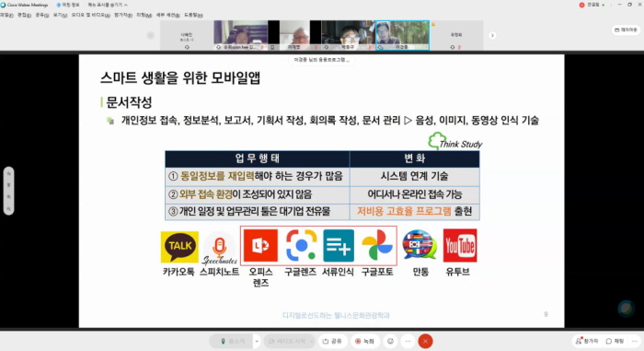
Task: Open the 도움말 menu
Action: [193, 16]
